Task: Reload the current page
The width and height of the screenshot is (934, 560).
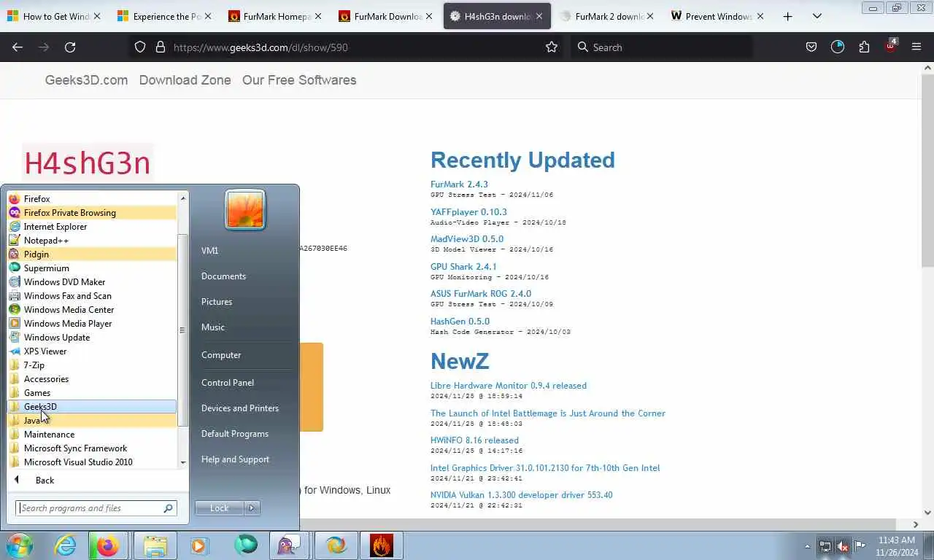Action: (x=70, y=47)
